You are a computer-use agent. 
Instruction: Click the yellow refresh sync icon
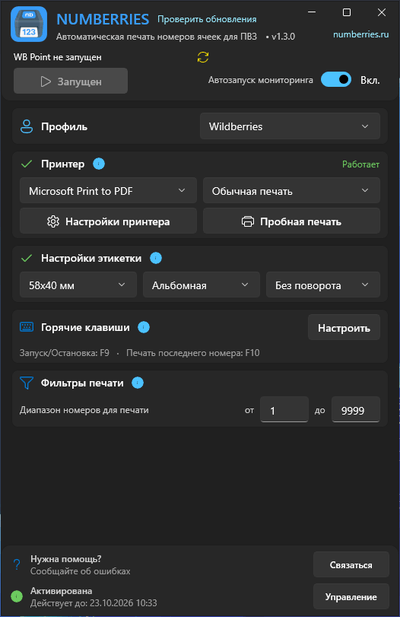[x=203, y=57]
